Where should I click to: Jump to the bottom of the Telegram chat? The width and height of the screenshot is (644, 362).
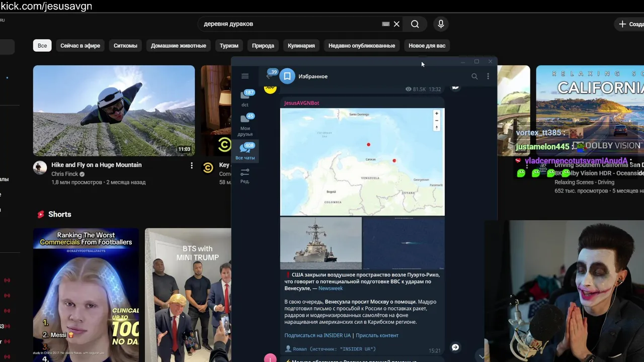point(481,356)
